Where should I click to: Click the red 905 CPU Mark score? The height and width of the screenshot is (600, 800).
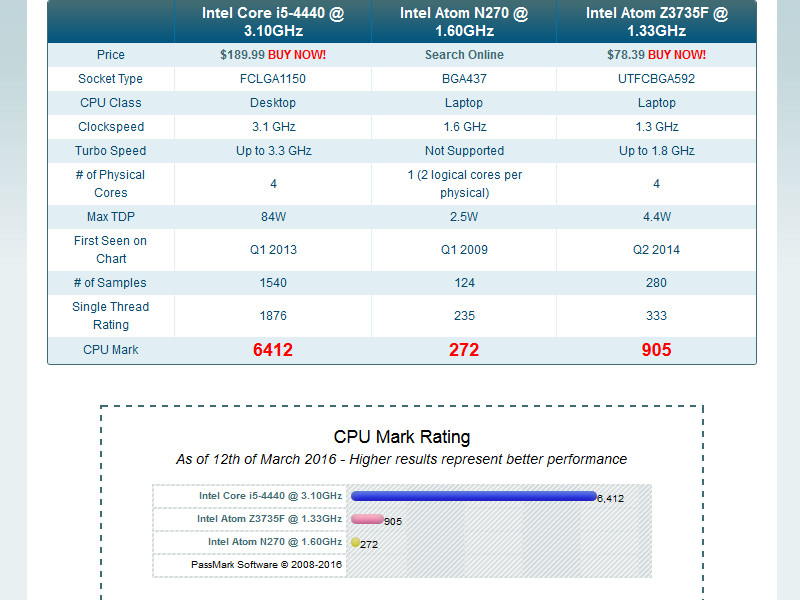point(657,350)
